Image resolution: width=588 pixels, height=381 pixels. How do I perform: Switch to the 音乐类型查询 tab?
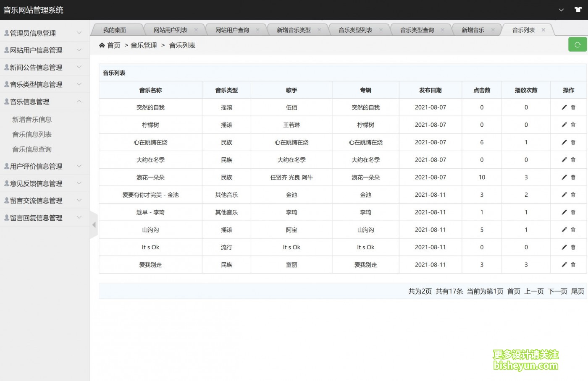coord(417,30)
